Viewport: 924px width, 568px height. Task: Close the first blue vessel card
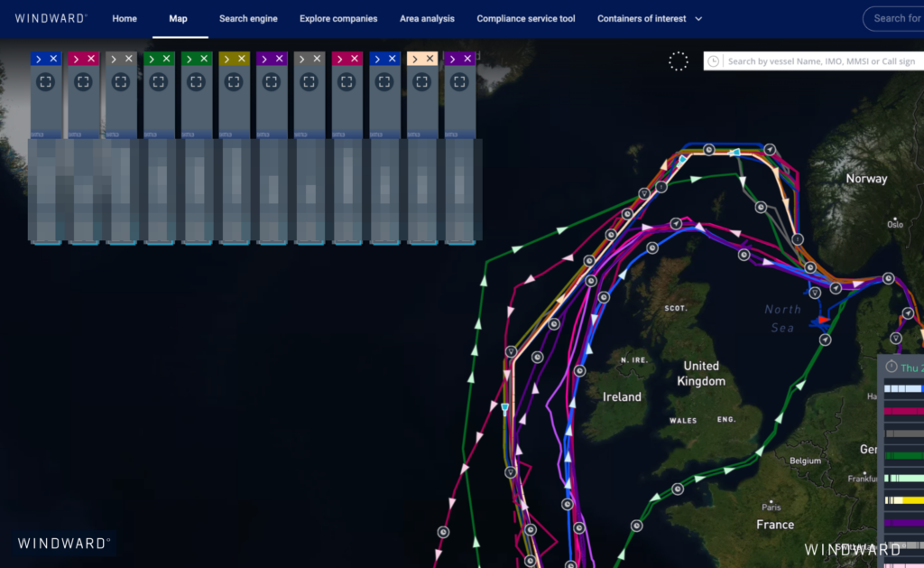click(x=53, y=59)
